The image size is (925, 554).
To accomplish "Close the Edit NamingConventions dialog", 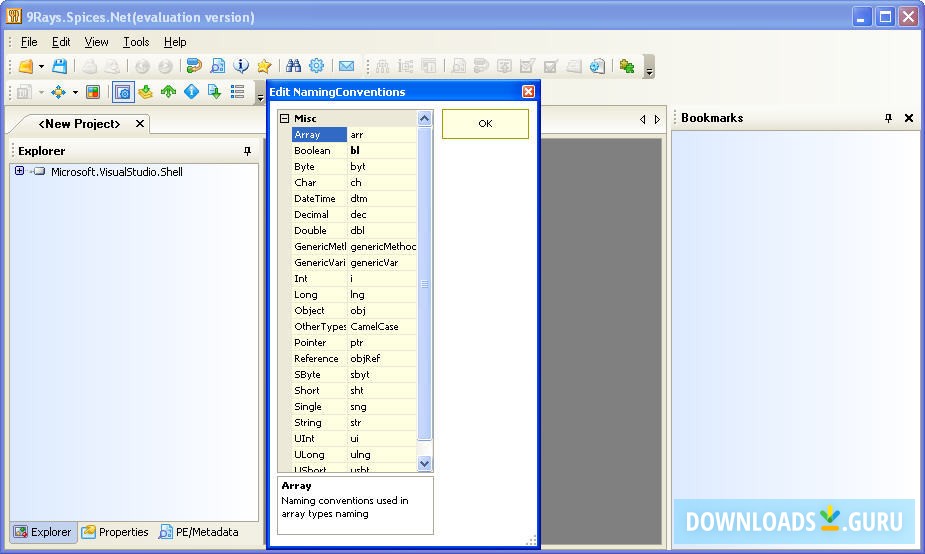I will coord(529,91).
